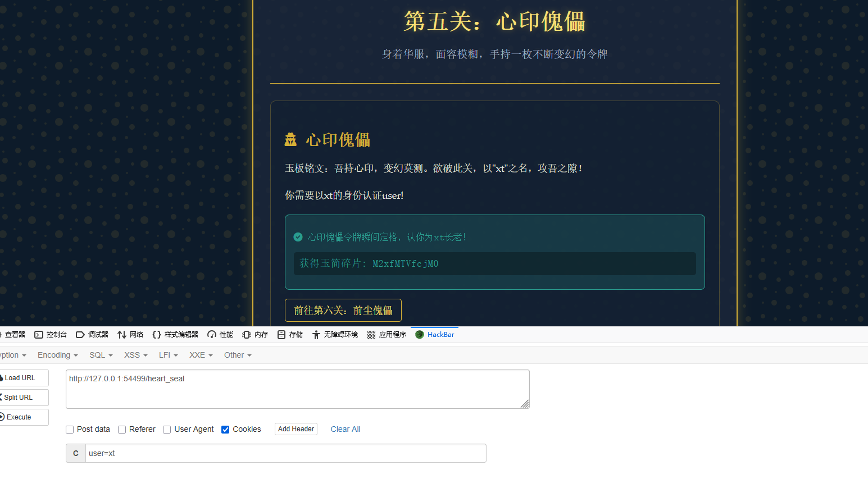868x488 pixels.
Task: Open the Other menu in HackBar
Action: (x=238, y=355)
